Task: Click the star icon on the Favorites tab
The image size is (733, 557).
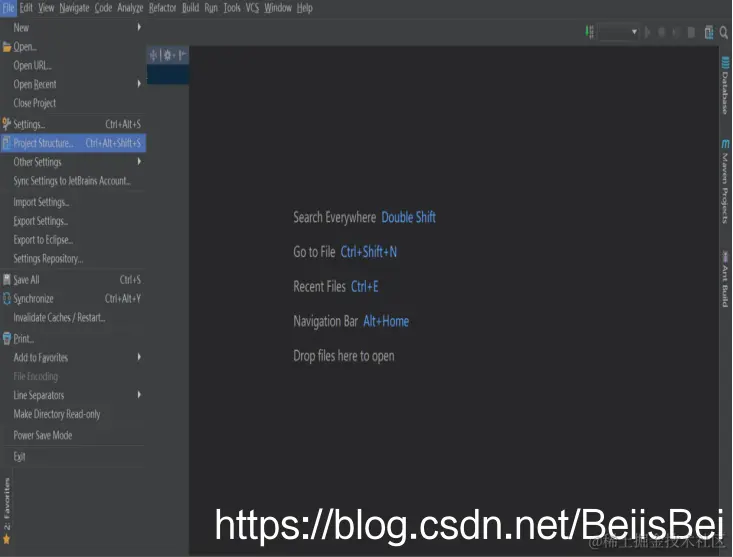Action: point(7,539)
